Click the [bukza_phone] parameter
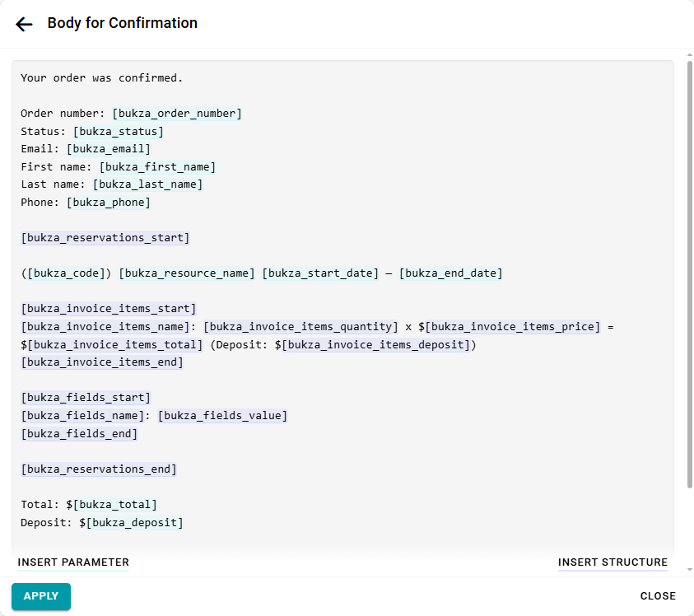The height and width of the screenshot is (616, 694). [x=109, y=203]
